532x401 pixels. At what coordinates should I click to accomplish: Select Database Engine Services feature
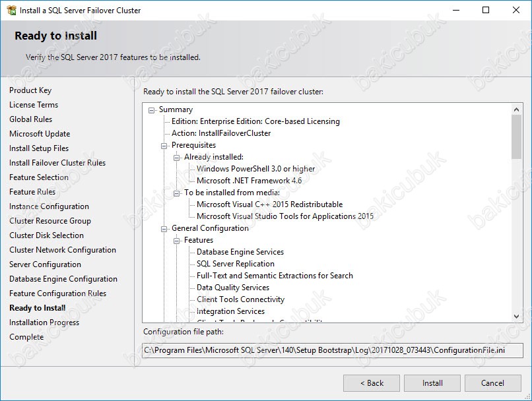click(x=240, y=252)
